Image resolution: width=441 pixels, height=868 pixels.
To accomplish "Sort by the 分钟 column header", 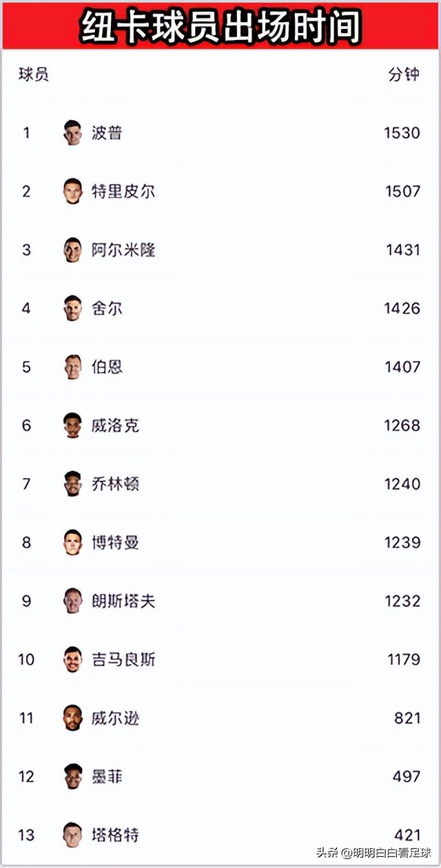I will click(x=403, y=74).
